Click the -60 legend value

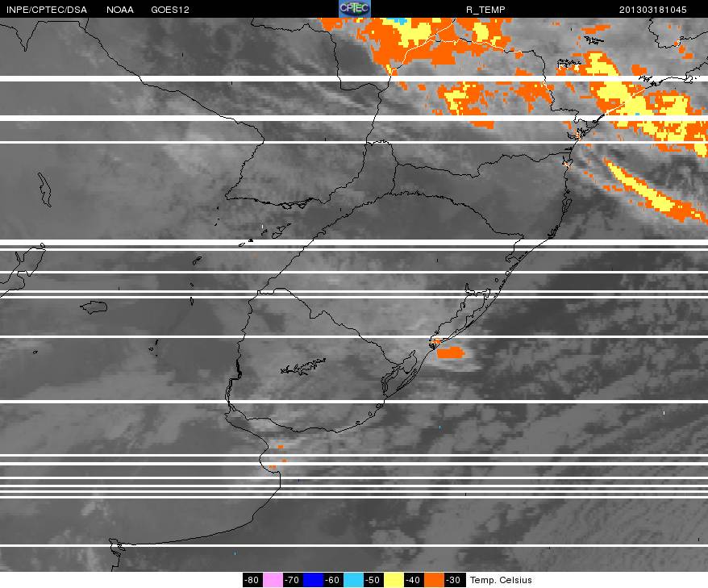[x=333, y=580]
